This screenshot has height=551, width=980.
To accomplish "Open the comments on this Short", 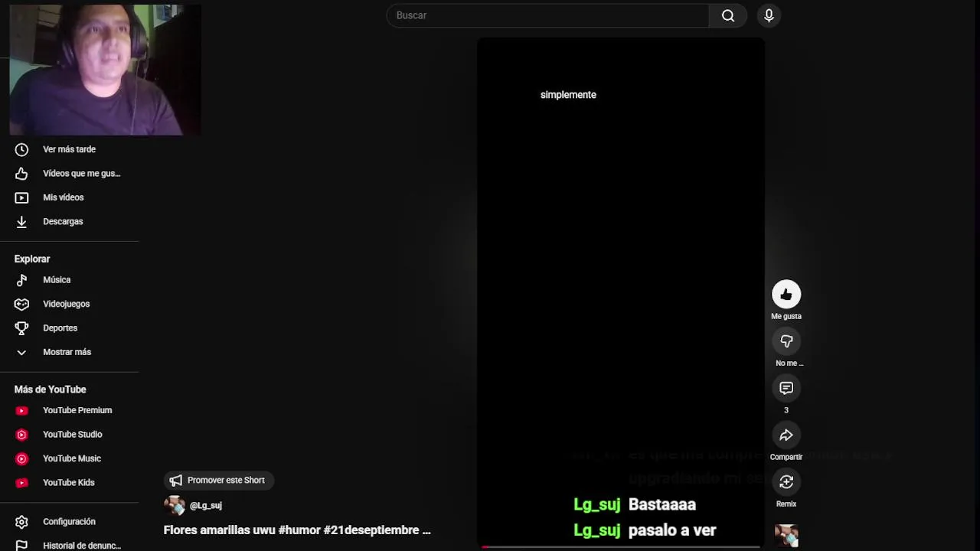I will (x=786, y=388).
